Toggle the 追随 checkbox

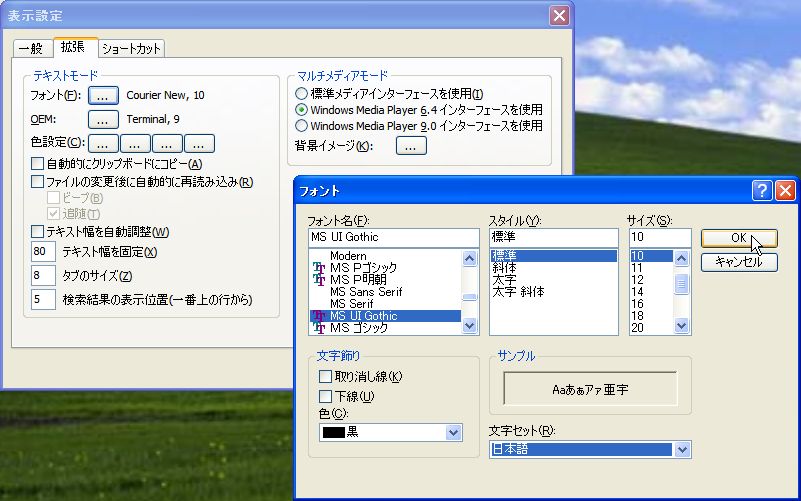(x=54, y=213)
